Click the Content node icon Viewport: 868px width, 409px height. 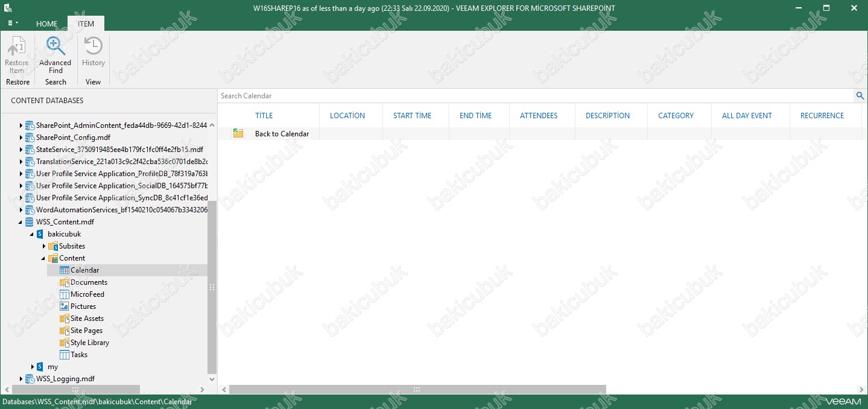(x=53, y=258)
